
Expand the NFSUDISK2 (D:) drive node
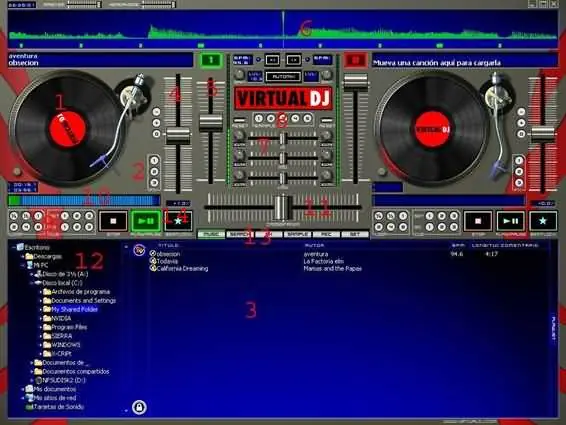point(31,380)
